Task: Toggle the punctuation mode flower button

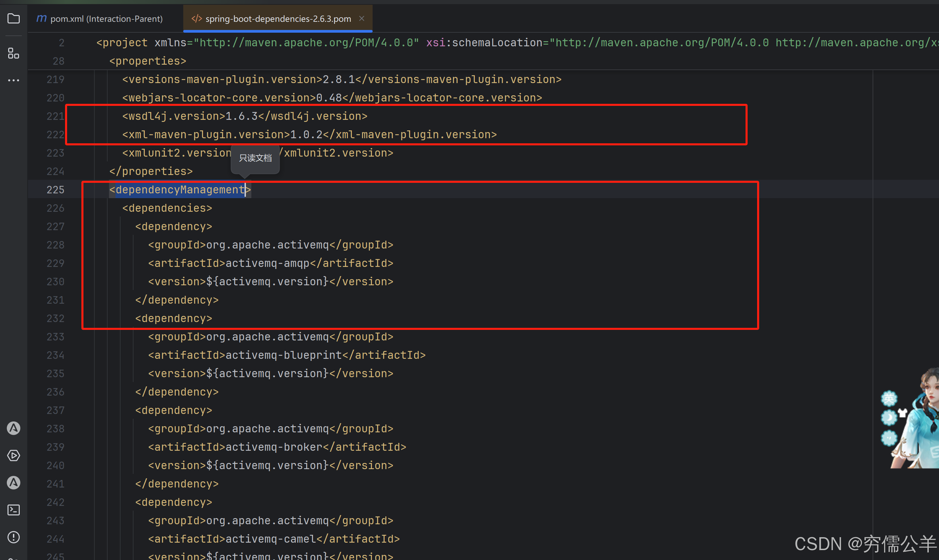Action: [x=889, y=438]
